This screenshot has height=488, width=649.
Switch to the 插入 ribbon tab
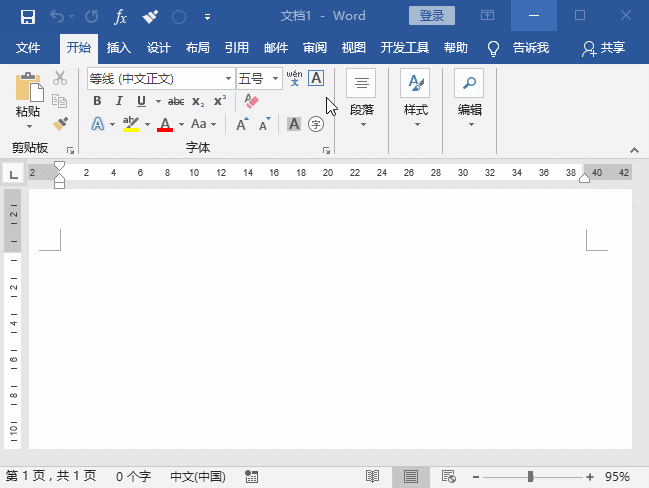click(x=118, y=47)
